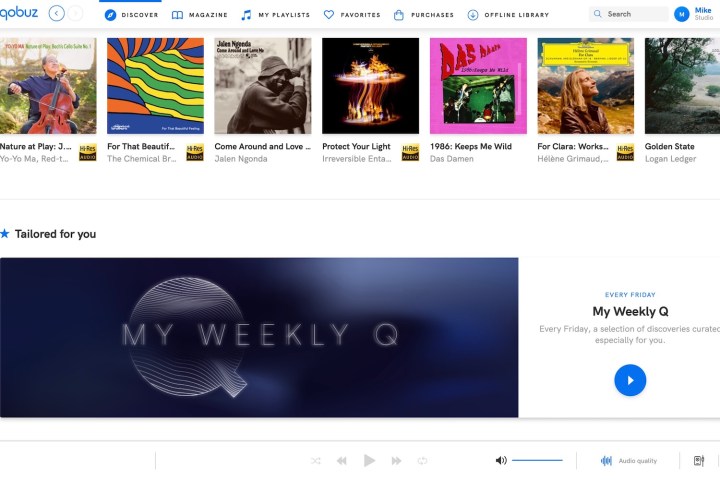
Task: Open Nature at Play album cover
Action: click(48, 86)
